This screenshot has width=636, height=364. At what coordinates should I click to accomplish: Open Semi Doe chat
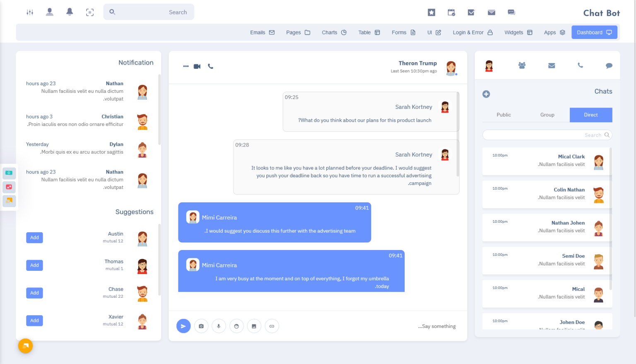coord(547,260)
